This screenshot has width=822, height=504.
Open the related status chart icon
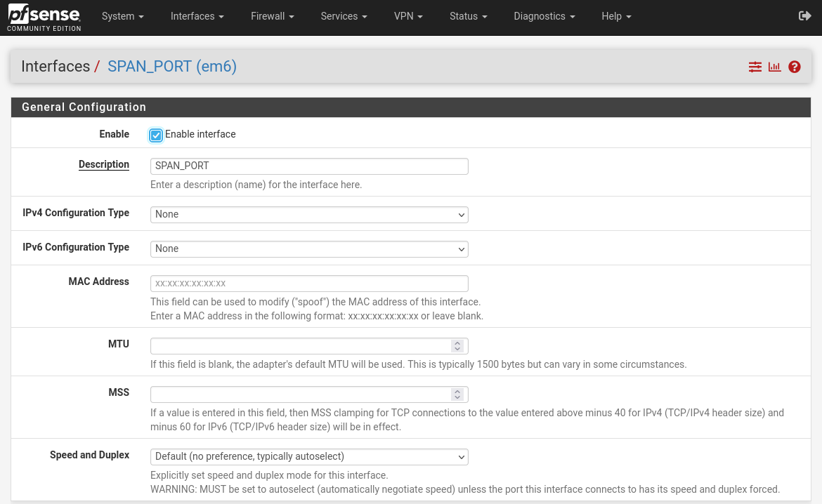pos(774,67)
